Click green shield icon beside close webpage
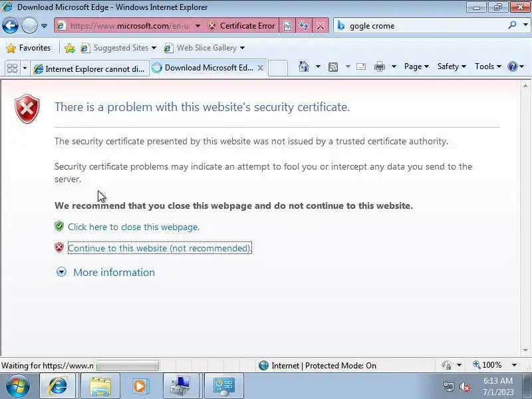The height and width of the screenshot is (399, 532). (x=59, y=226)
